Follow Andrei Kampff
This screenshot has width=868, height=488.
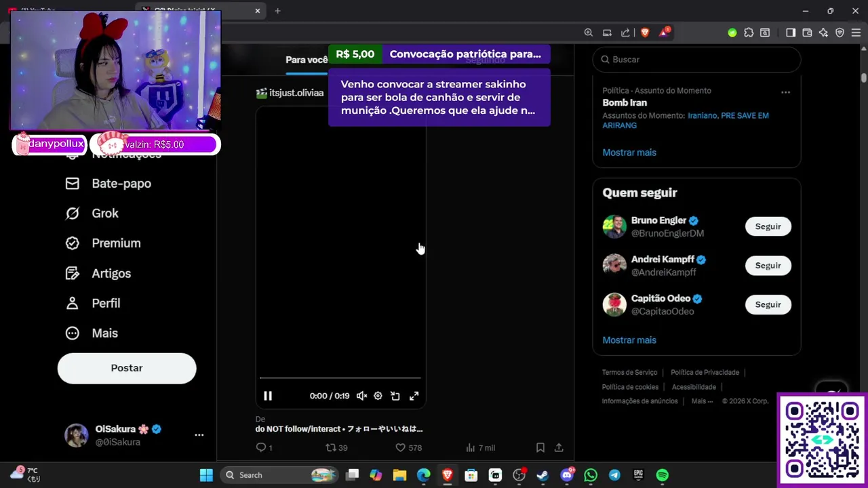tap(768, 266)
